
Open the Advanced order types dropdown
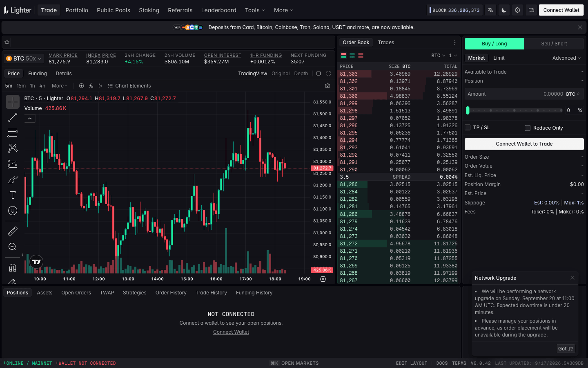point(566,58)
